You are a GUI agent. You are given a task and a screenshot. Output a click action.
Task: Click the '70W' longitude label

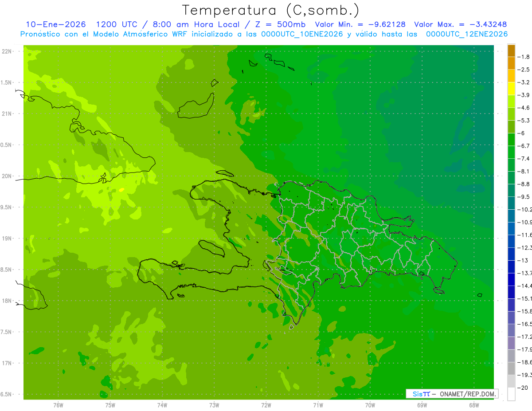[x=370, y=405]
